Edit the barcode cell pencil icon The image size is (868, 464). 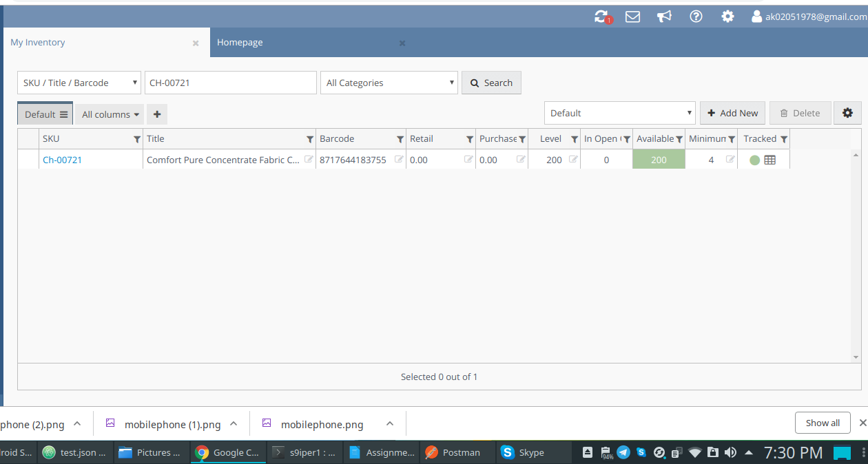pyautogui.click(x=399, y=159)
